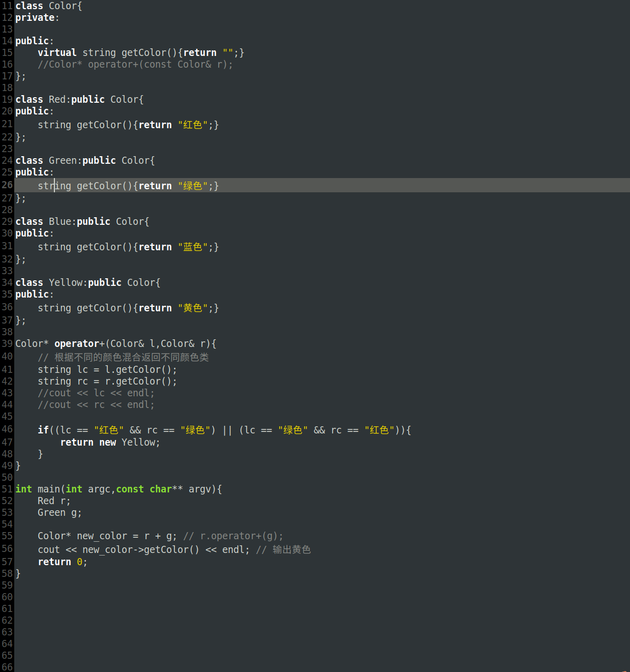The image size is (630, 672).
Task: Click the comment '// 输出黄色'
Action: [284, 550]
